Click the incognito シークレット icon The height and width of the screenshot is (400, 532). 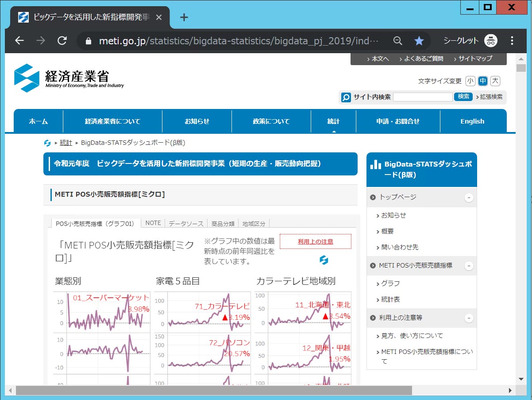490,41
